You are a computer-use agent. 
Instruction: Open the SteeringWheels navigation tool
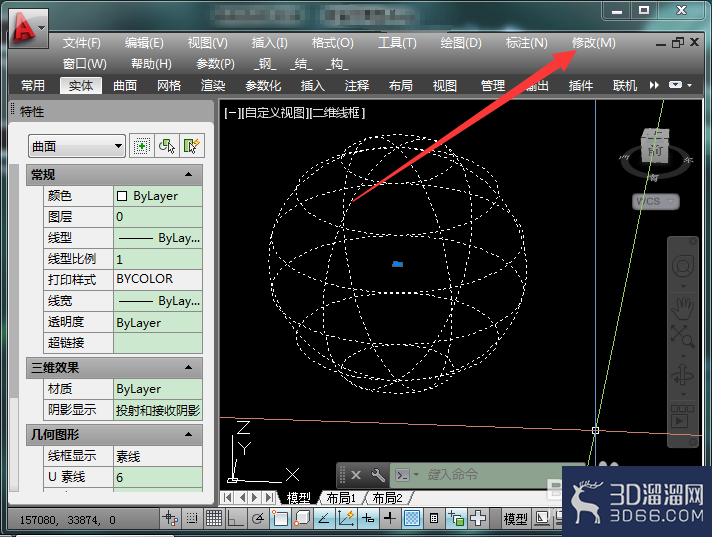pyautogui.click(x=682, y=266)
